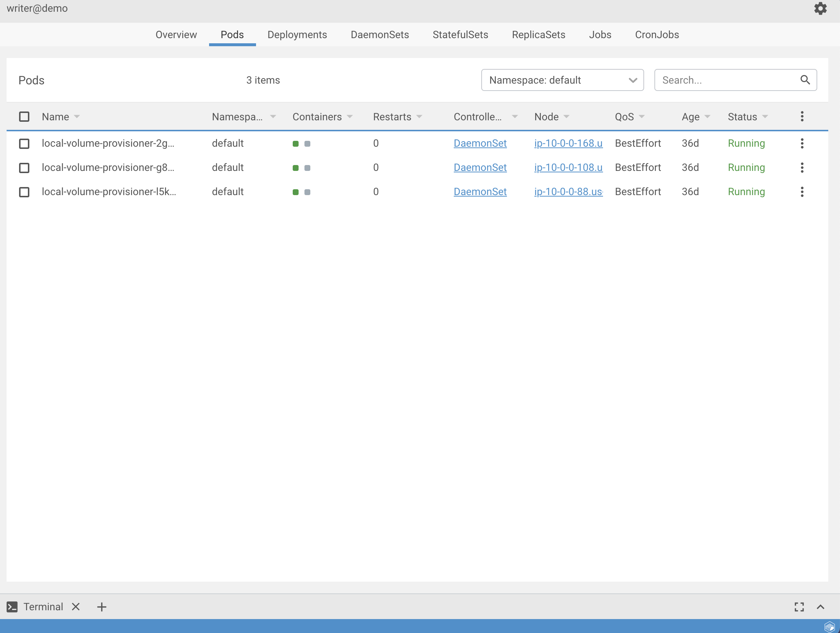Viewport: 840px width, 633px height.
Task: Collapse the terminal panel with the chevron icon
Action: (x=820, y=607)
